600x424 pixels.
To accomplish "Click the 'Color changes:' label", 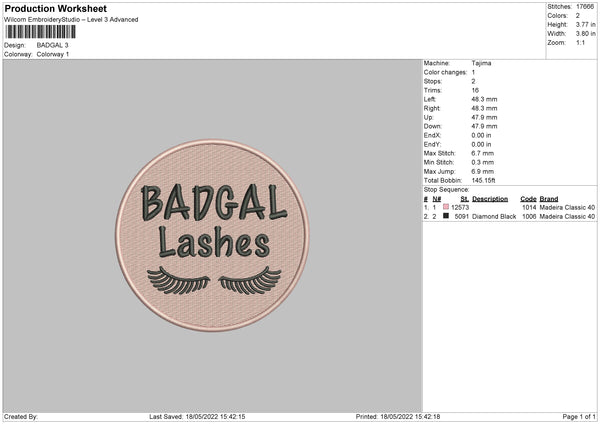I will tap(445, 72).
